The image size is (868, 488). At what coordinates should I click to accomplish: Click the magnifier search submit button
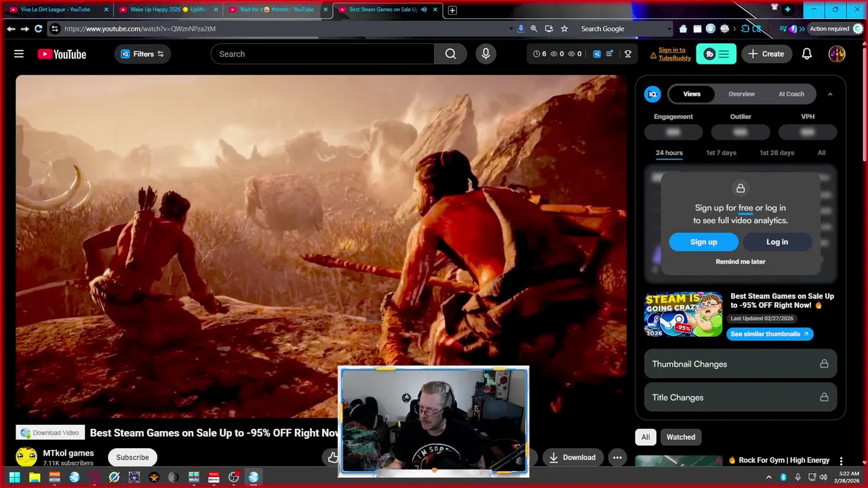[x=450, y=54]
